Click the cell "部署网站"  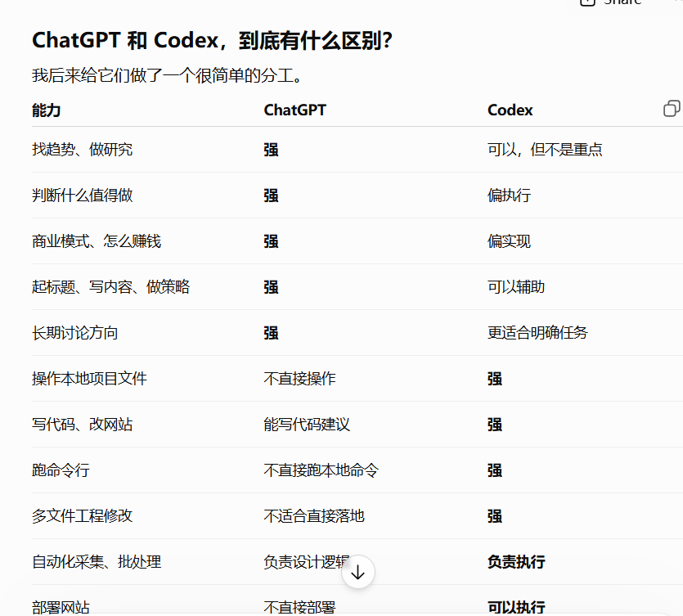click(x=61, y=607)
